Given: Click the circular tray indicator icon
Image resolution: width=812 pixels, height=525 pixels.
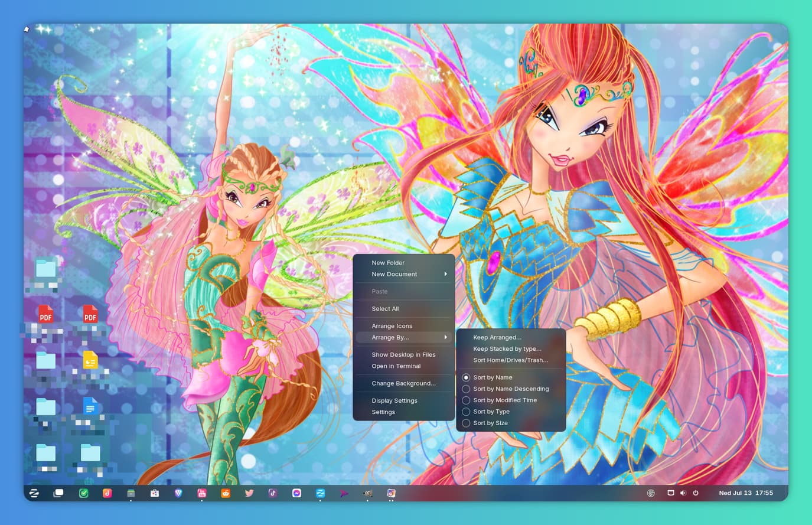Looking at the screenshot, I should 651,493.
